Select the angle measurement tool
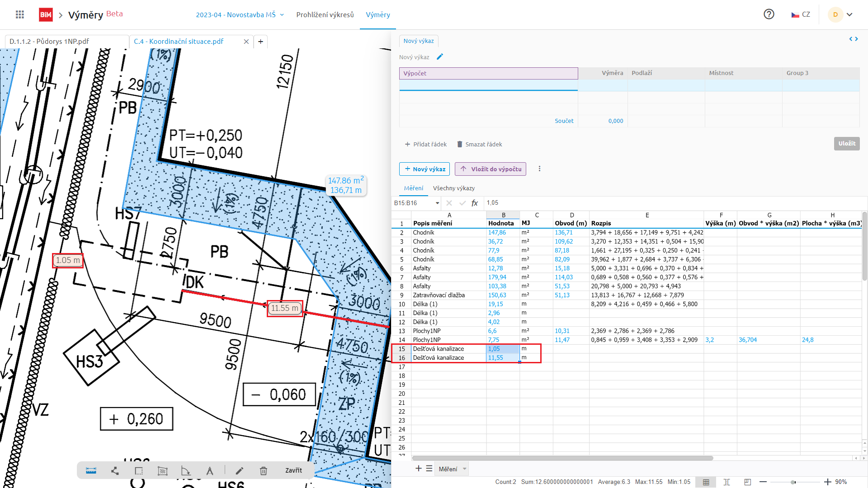Viewport: 868px width, 488px height. point(186,471)
